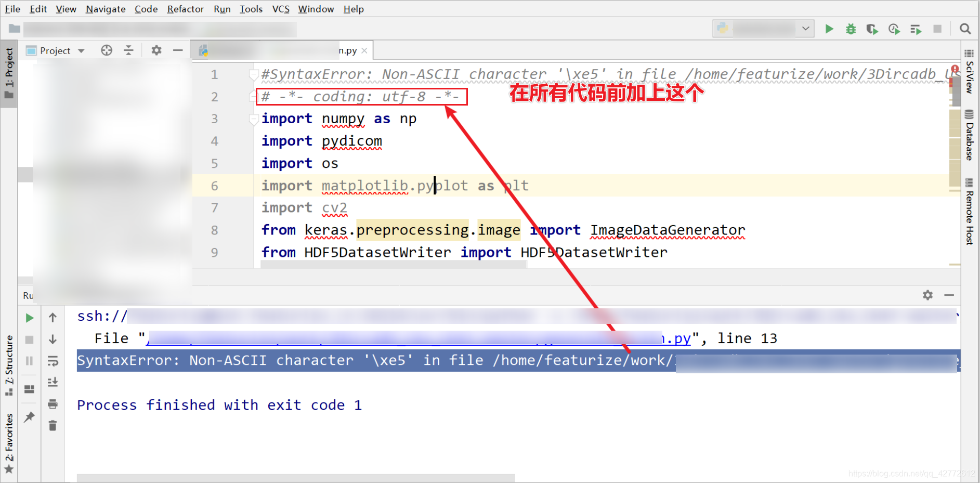The height and width of the screenshot is (483, 980).
Task: Open Run panel settings gear
Action: click(927, 295)
